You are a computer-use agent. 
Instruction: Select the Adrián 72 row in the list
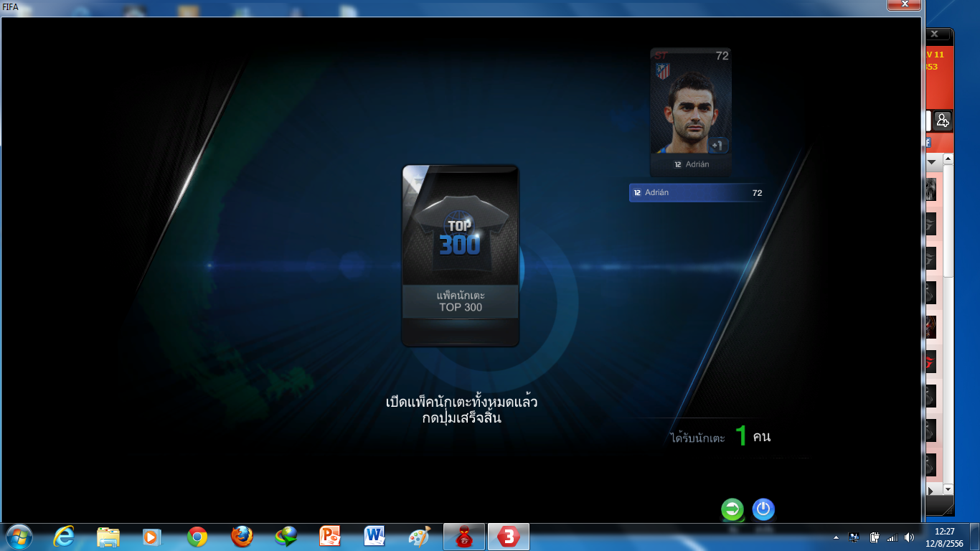[697, 193]
